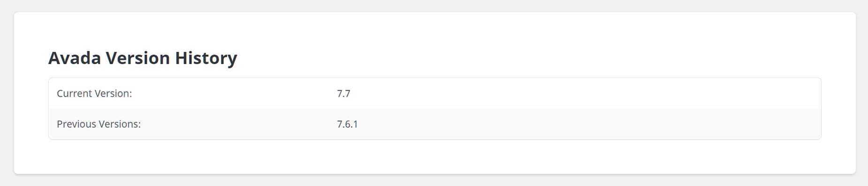
Task: Click the word History in the heading
Action: (206, 59)
